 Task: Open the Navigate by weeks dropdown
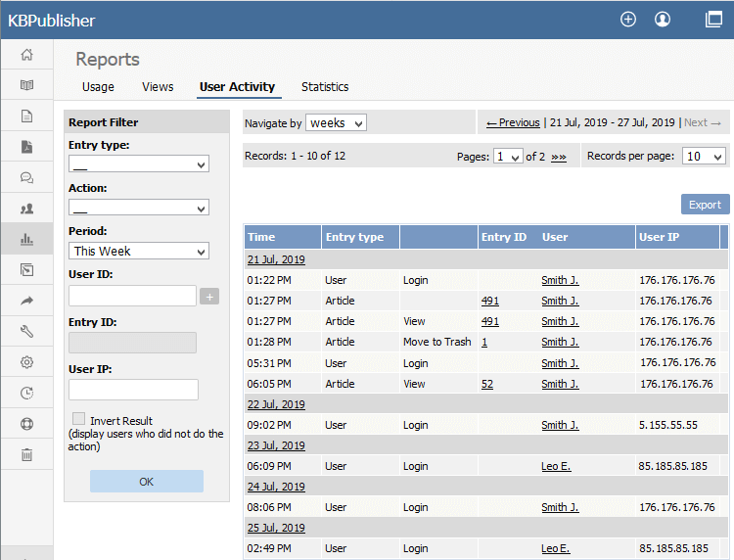336,122
